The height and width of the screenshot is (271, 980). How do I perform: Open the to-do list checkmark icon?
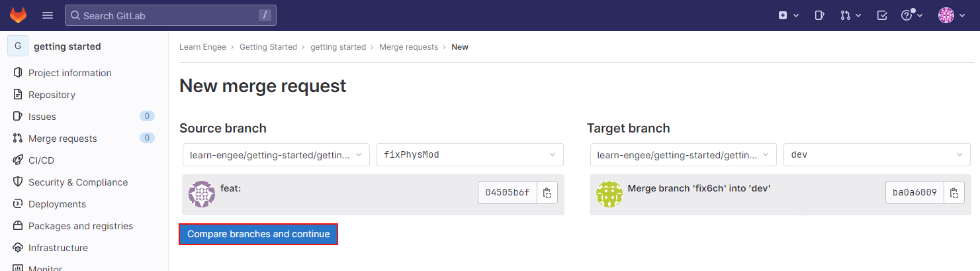[881, 15]
